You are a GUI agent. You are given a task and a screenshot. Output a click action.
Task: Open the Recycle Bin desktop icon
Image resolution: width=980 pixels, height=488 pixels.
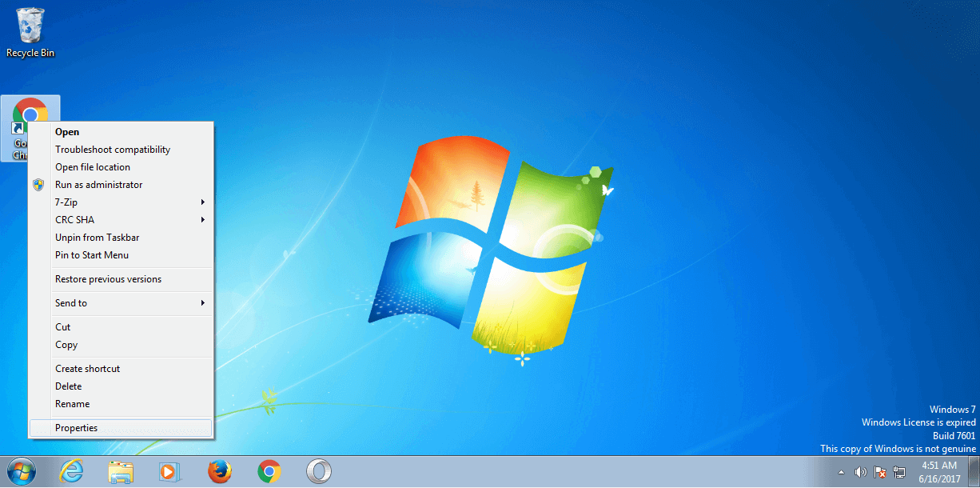(30, 30)
